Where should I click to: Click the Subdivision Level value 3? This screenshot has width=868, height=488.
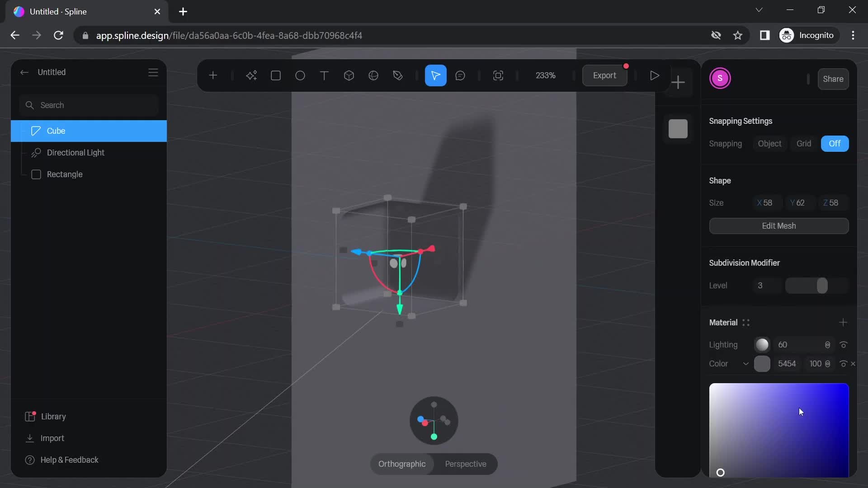coord(767,286)
